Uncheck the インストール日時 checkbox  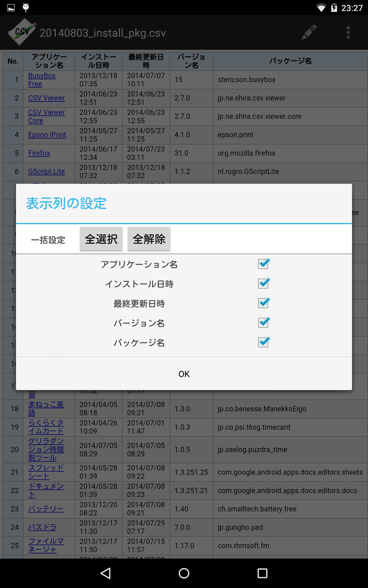pyautogui.click(x=263, y=283)
